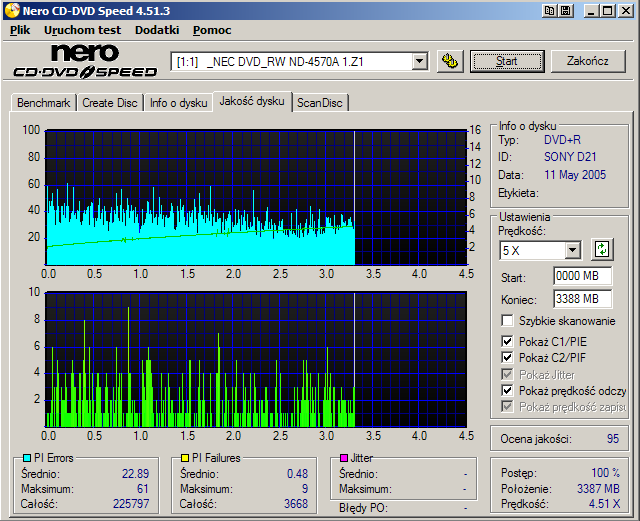Click PI Failures Całość value 3668
The height and width of the screenshot is (521, 640).
296,504
